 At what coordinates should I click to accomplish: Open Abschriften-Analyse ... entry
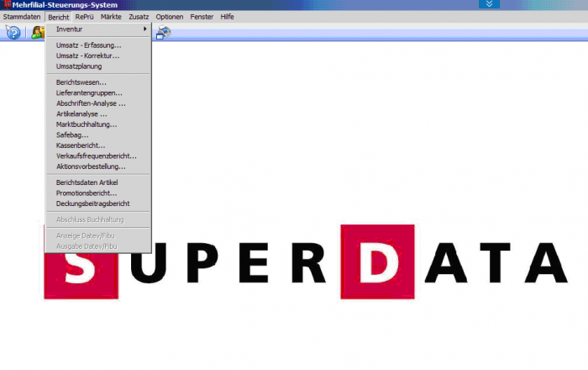(98, 103)
